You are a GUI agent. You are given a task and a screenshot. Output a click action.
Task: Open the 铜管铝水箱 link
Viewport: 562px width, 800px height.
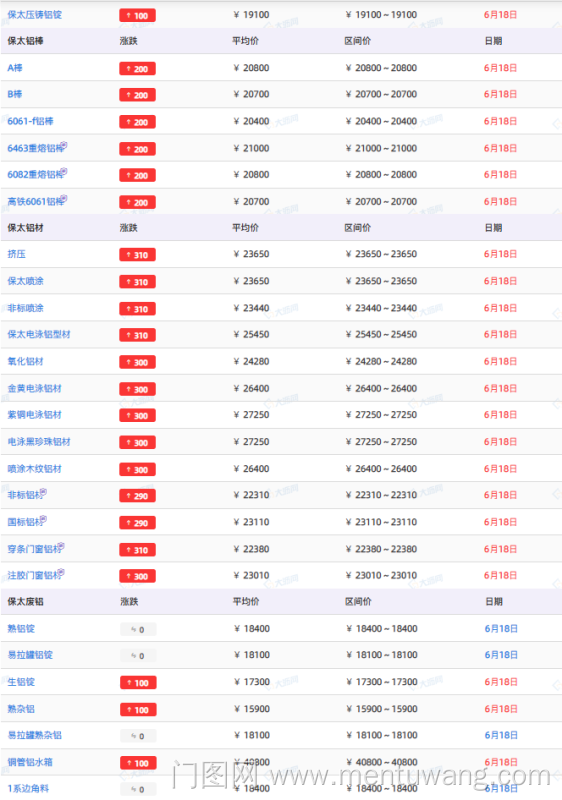click(30, 762)
